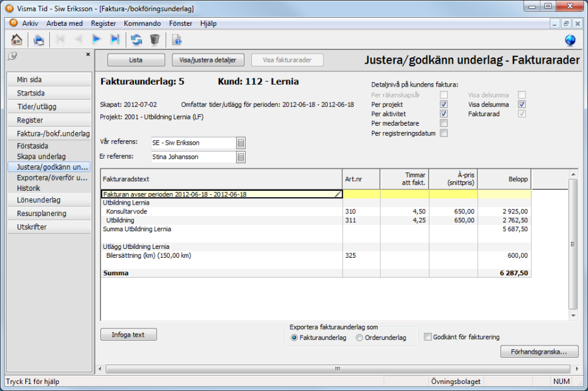
Task: Click Visa/justera detaljer button
Action: (208, 60)
